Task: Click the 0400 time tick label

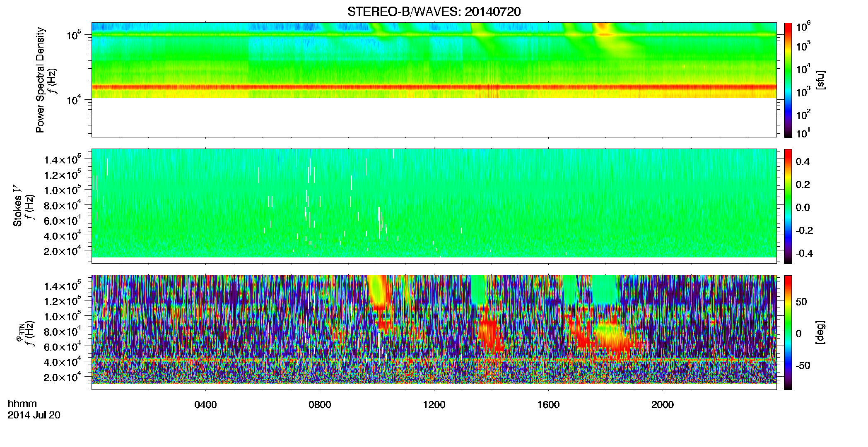Action: point(205,405)
